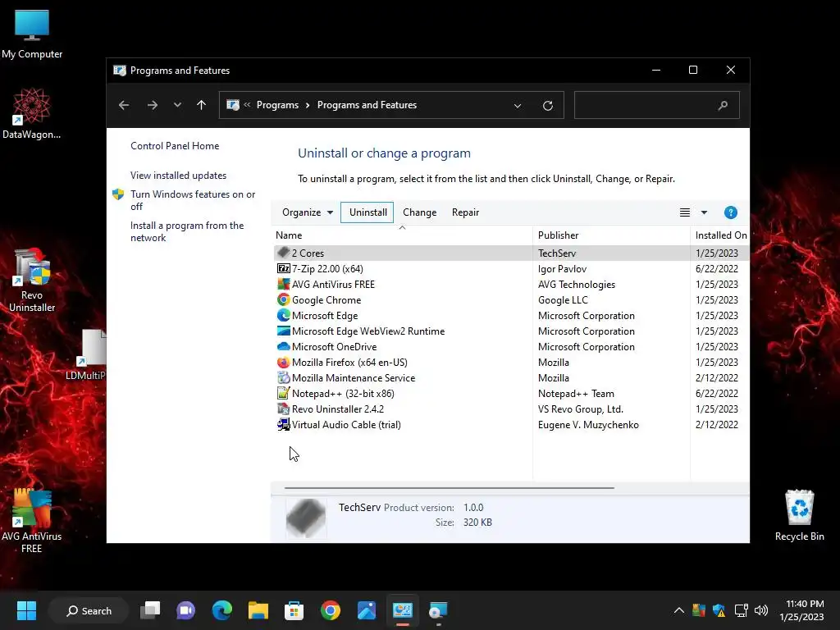Open the Recycle Bin on desktop

[799, 515]
